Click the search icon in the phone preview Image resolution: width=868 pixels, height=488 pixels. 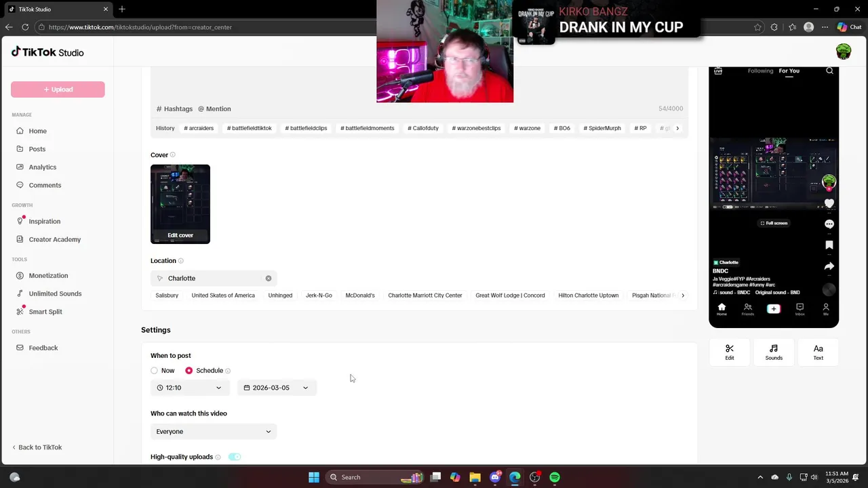(829, 70)
